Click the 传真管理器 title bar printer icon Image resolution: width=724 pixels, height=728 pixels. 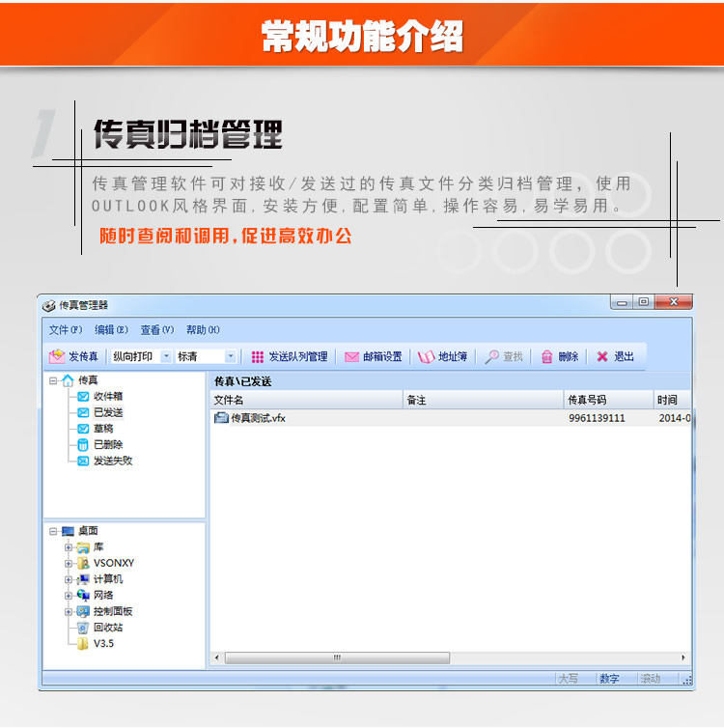[48, 305]
